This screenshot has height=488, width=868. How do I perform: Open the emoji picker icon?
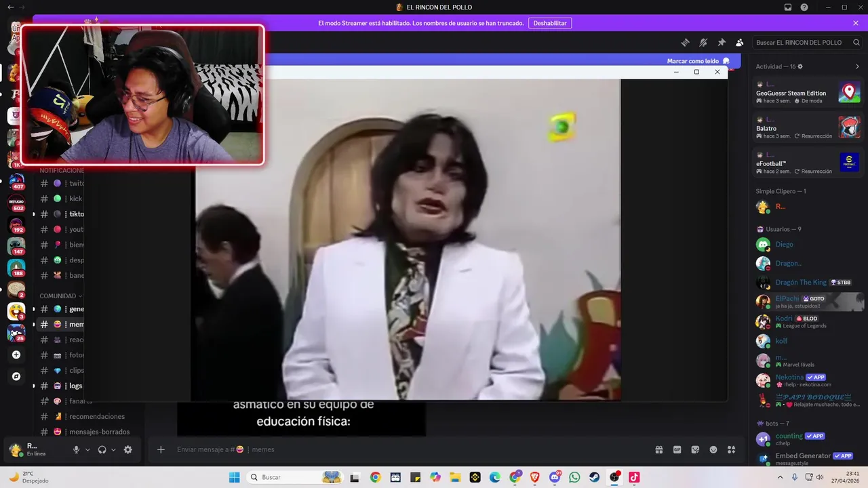click(x=713, y=449)
